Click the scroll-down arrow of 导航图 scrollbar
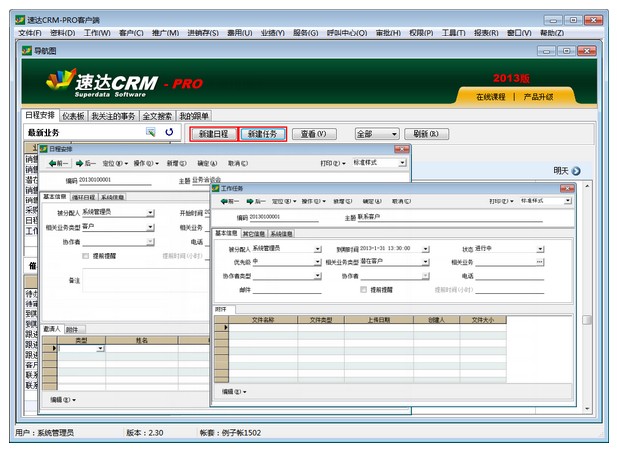The height and width of the screenshot is (450, 617). (x=587, y=409)
